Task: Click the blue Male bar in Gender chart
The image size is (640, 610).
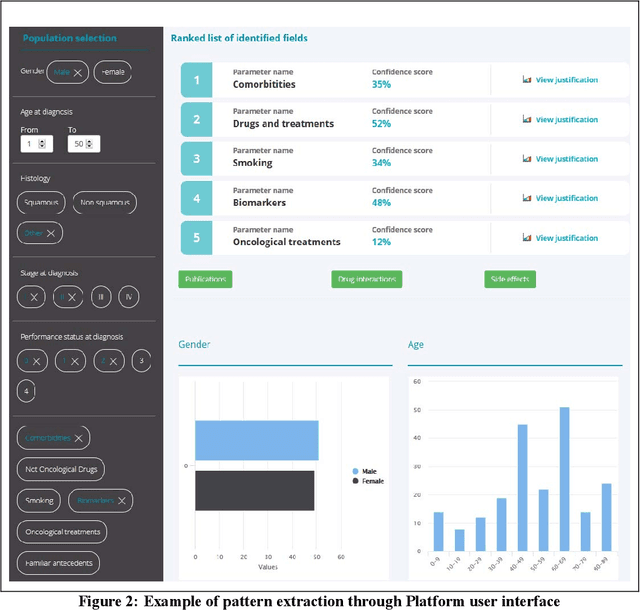Action: 256,440
